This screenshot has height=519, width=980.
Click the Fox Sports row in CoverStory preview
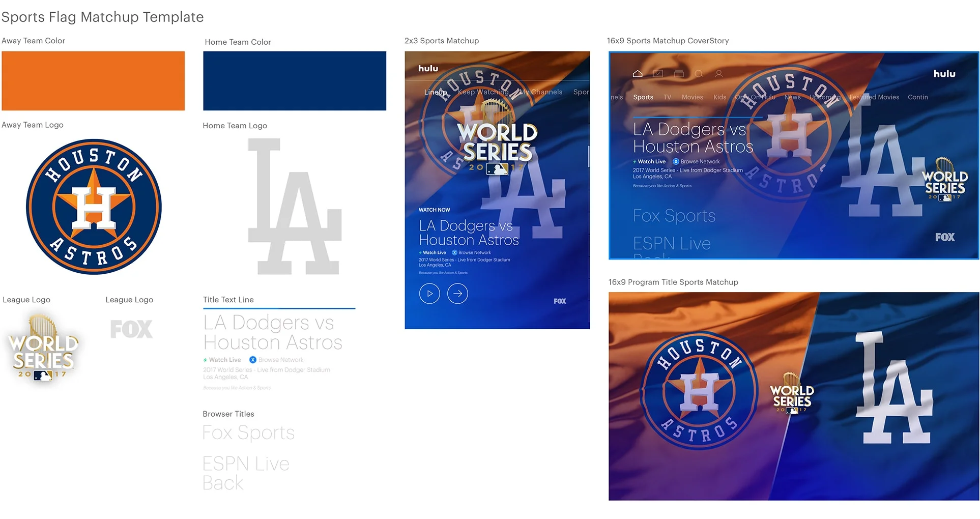[674, 216]
